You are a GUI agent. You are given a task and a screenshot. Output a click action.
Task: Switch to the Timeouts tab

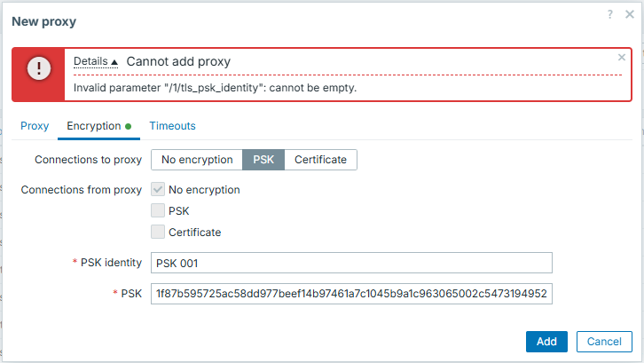(172, 126)
